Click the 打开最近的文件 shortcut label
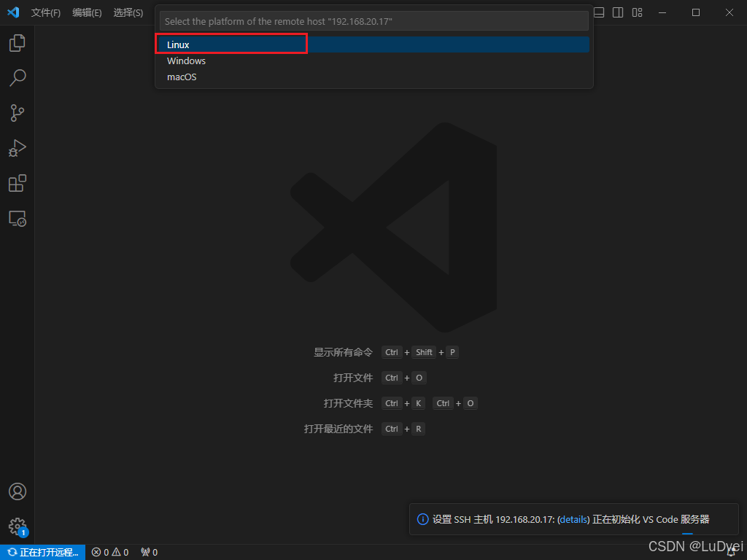Image resolution: width=747 pixels, height=560 pixels. pos(338,429)
